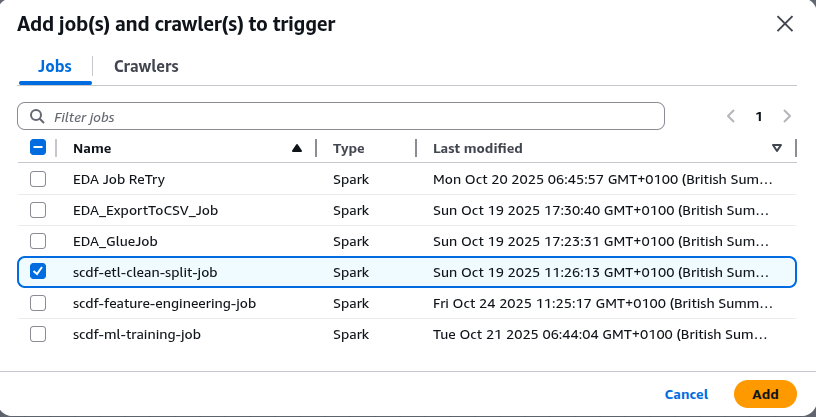This screenshot has width=816, height=417.
Task: Tick the EDA_GlueJob checkbox
Action: tap(38, 241)
